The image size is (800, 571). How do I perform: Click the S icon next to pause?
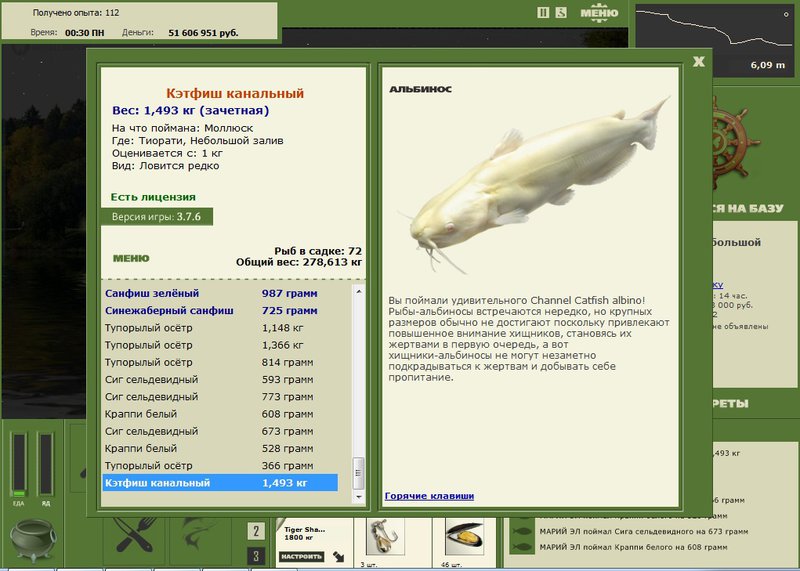tap(561, 13)
